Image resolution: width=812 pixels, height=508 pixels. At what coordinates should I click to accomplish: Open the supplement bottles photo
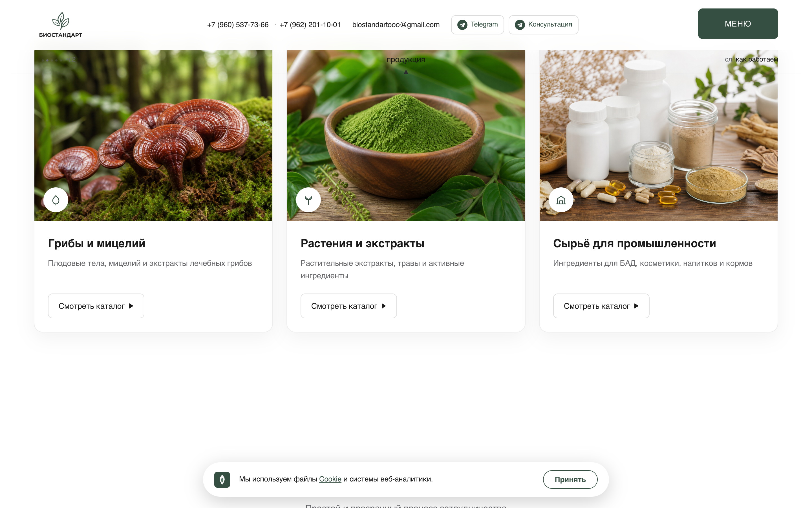pos(658,136)
